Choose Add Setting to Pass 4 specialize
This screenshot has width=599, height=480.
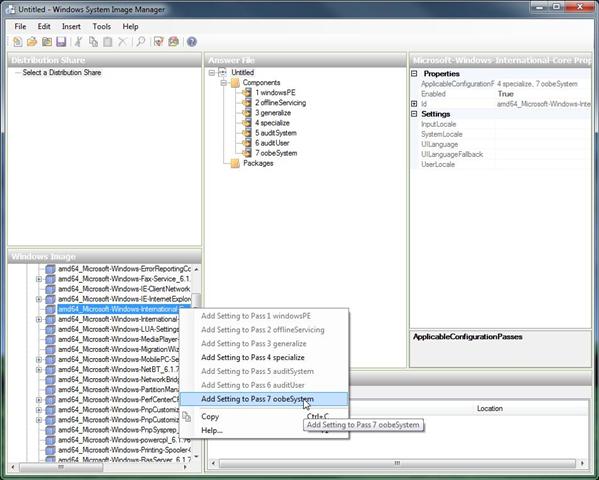coord(264,357)
